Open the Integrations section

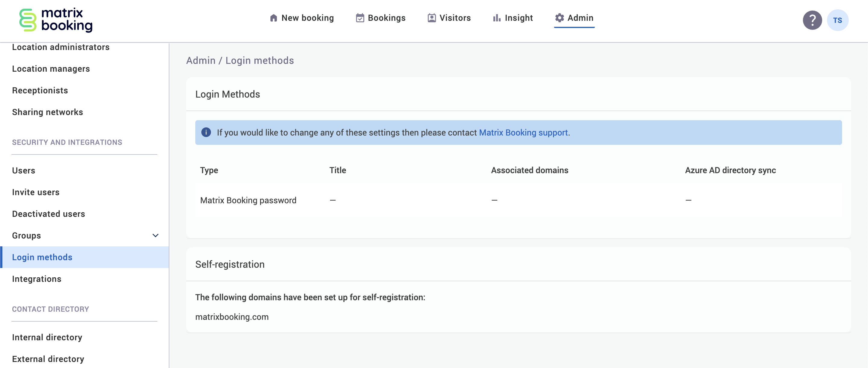pyautogui.click(x=37, y=279)
